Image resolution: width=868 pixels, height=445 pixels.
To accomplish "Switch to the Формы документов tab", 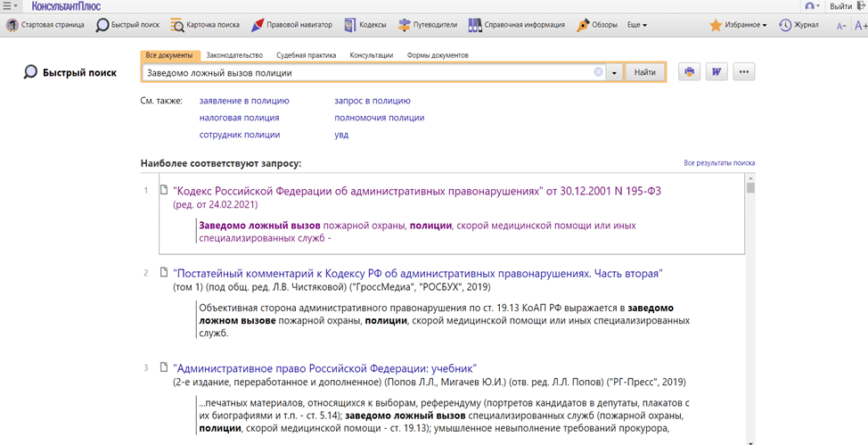I will point(438,55).
